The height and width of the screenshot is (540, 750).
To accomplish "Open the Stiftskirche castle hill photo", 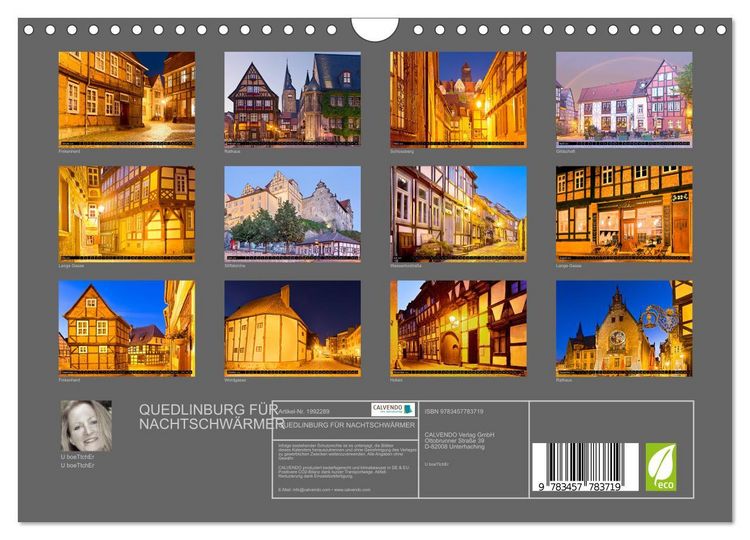I will (293, 214).
